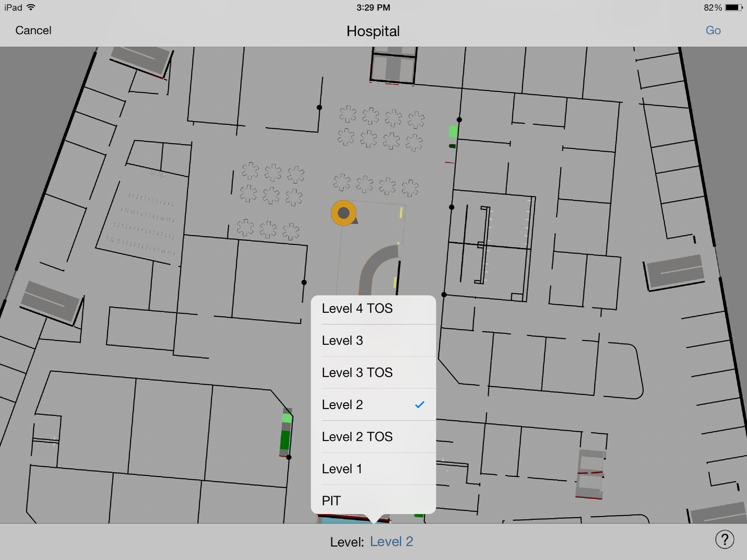Pick Level 4 TOS from popup
The image size is (747, 560).
point(357,308)
